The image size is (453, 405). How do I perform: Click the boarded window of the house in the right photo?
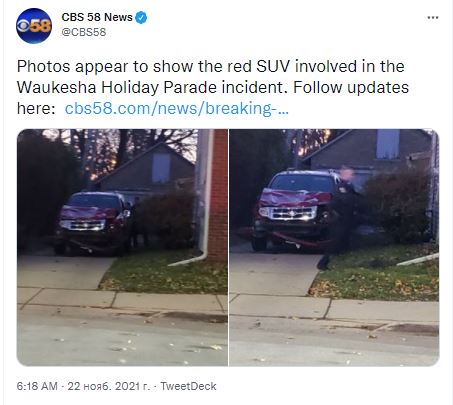click(388, 144)
